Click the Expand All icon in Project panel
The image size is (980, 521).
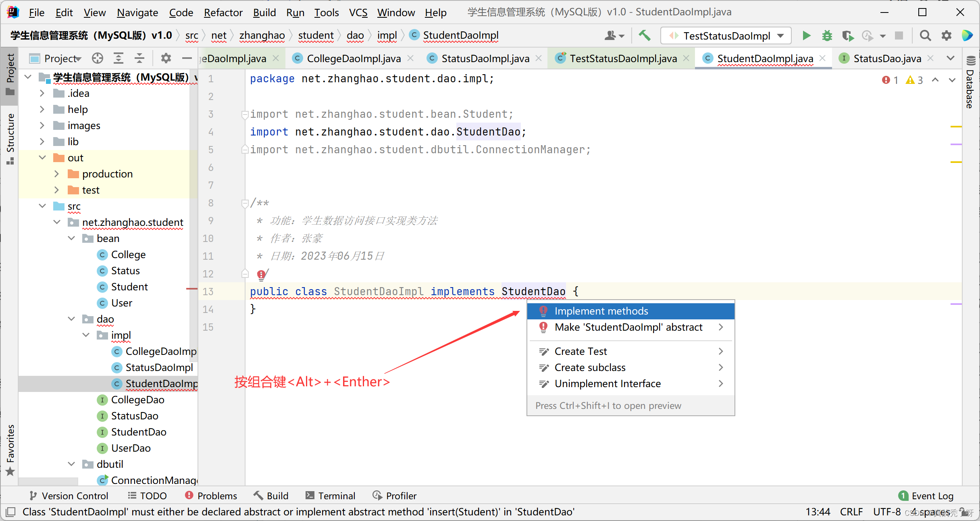pyautogui.click(x=119, y=58)
